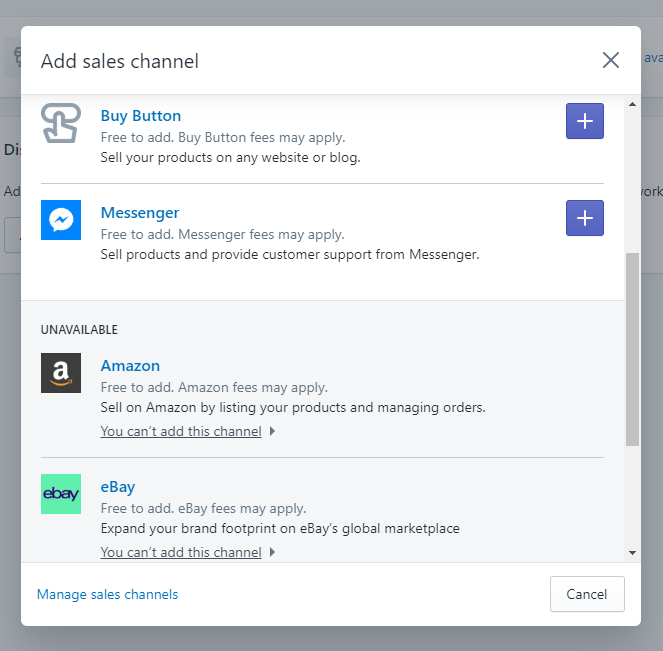Click the Messenger logo icon
The width and height of the screenshot is (663, 651).
click(x=60, y=220)
